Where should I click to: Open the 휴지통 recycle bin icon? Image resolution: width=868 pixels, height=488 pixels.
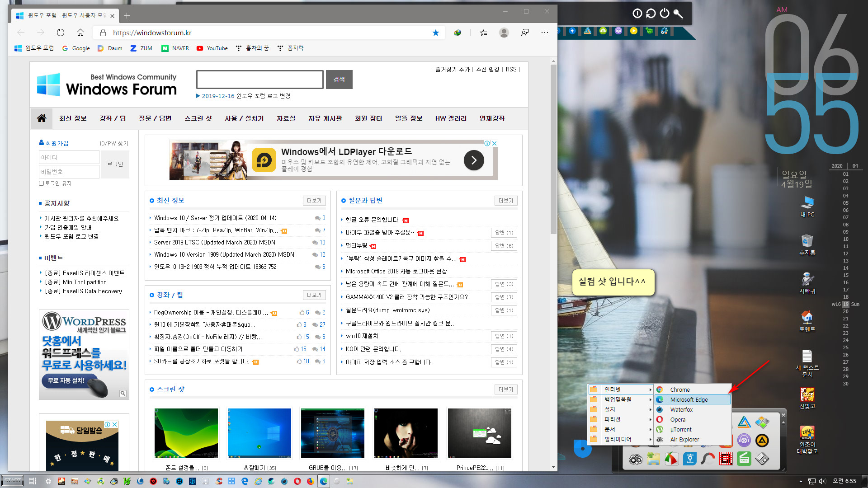(807, 245)
